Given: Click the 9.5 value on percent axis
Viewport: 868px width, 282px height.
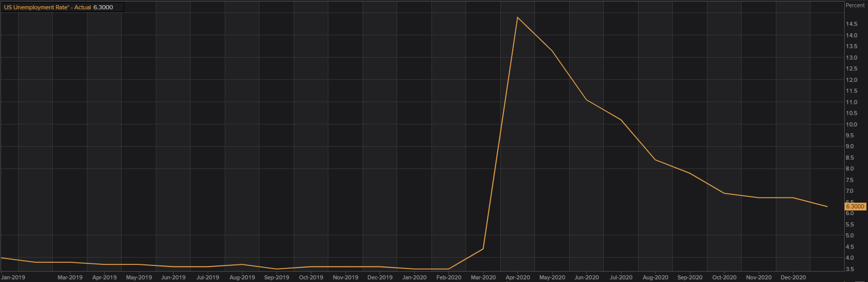Looking at the screenshot, I should 850,135.
